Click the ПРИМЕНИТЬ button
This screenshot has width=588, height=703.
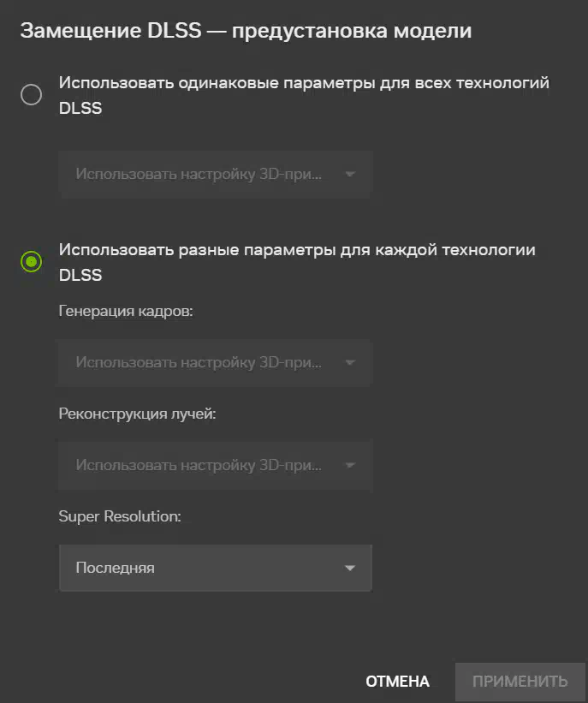point(520,682)
